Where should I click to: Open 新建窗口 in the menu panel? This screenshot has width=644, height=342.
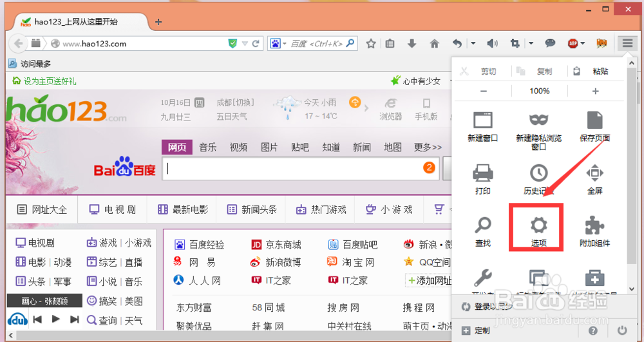coord(482,127)
